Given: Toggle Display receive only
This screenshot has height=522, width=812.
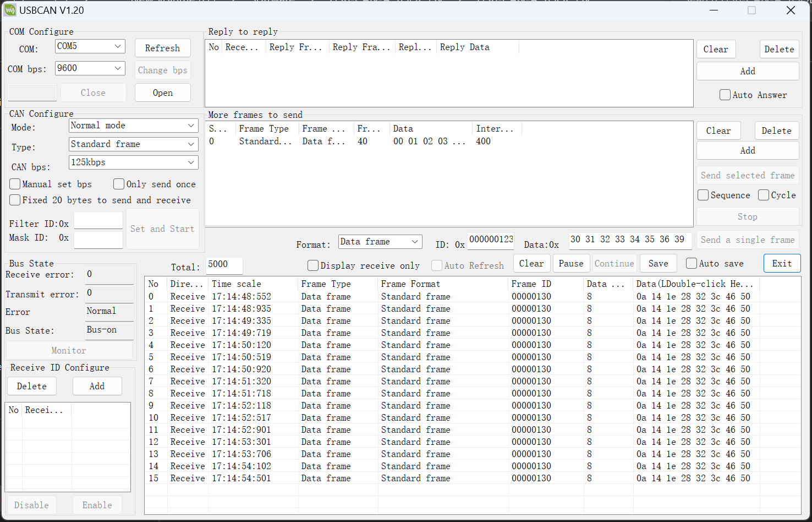Looking at the screenshot, I should coord(313,265).
